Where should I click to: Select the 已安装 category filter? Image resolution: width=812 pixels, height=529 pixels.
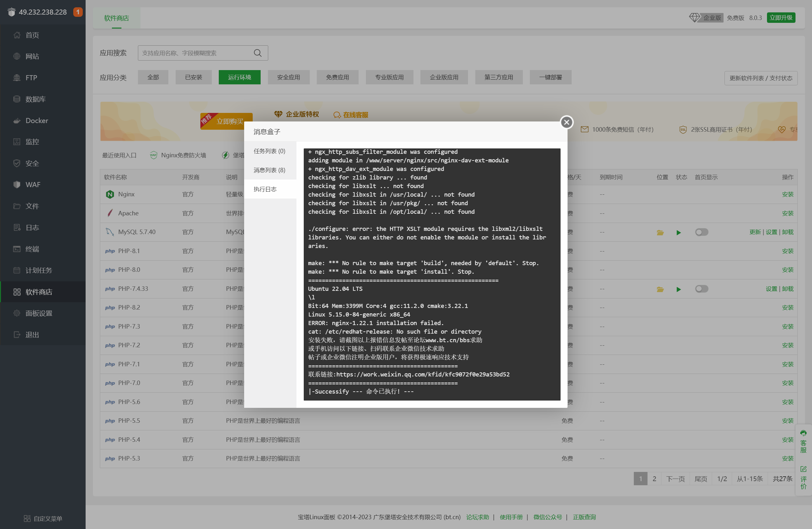[193, 77]
